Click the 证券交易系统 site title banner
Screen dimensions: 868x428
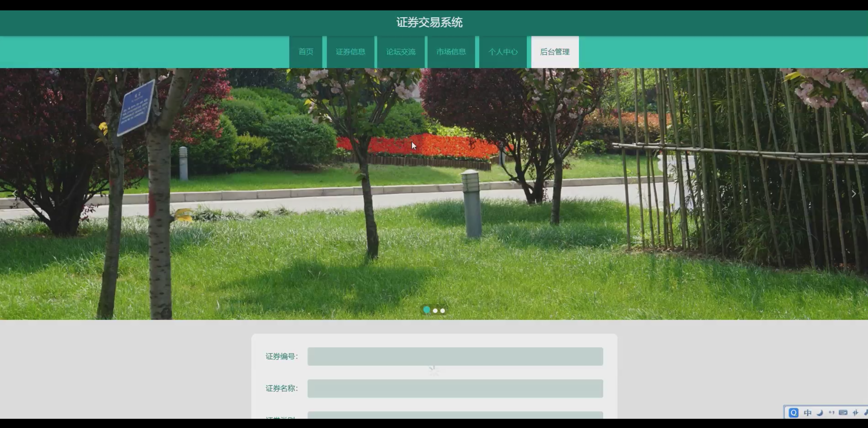pyautogui.click(x=430, y=23)
